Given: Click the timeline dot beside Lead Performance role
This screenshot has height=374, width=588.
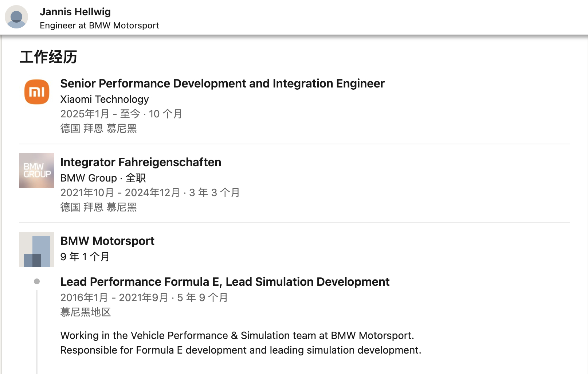Looking at the screenshot, I should [37, 281].
